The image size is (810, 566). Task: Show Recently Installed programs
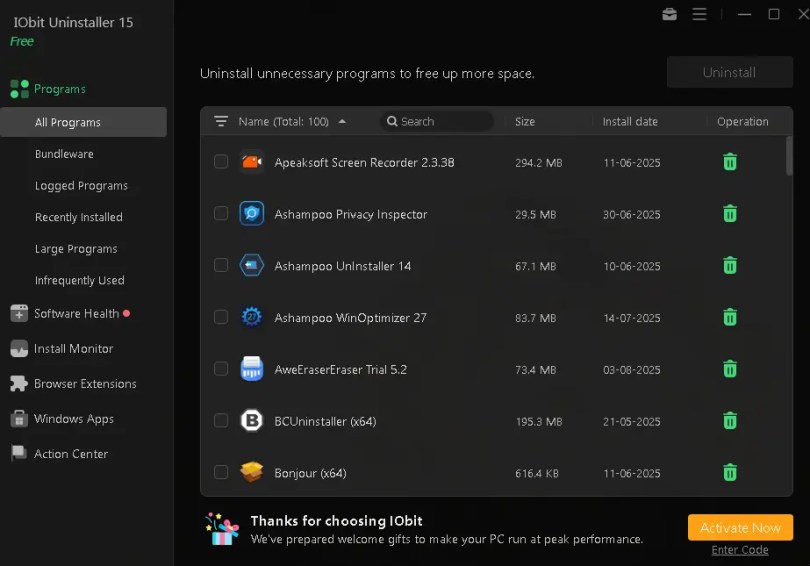click(x=79, y=217)
